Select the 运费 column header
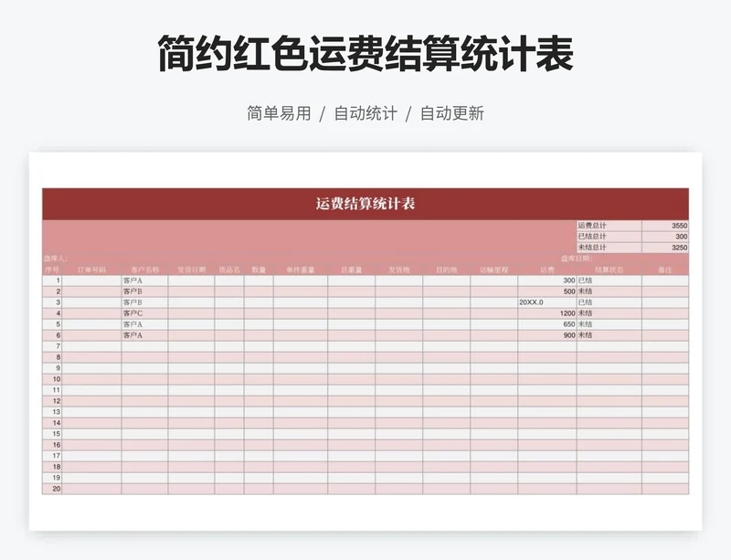Screen dimensions: 731x560 pos(547,269)
